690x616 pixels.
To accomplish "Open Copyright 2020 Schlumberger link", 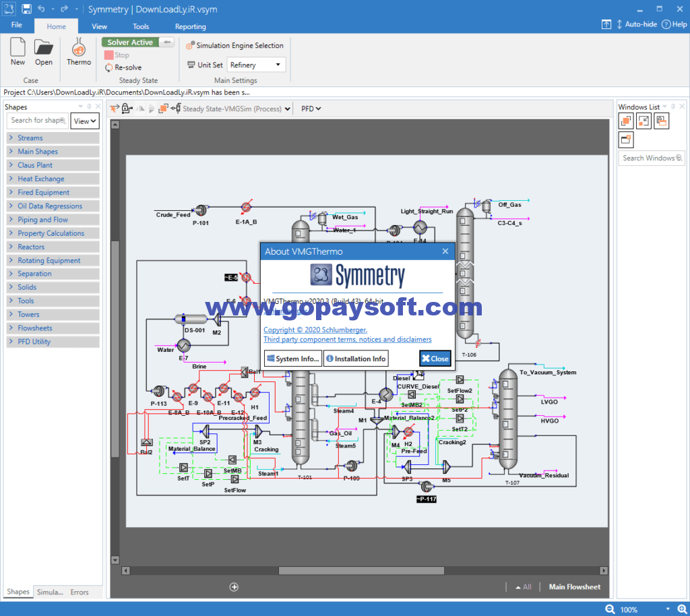I will pos(315,330).
